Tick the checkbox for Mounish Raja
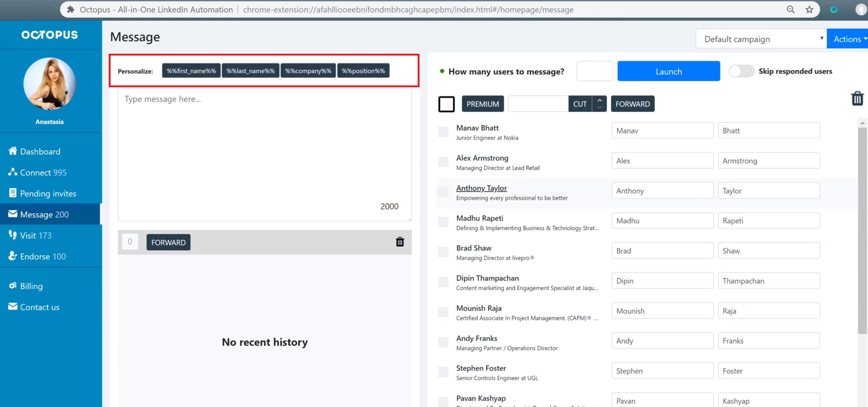The width and height of the screenshot is (868, 407). click(x=443, y=312)
